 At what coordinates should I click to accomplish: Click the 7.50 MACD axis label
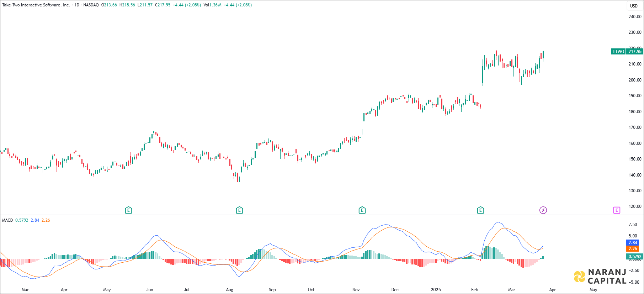click(633, 225)
